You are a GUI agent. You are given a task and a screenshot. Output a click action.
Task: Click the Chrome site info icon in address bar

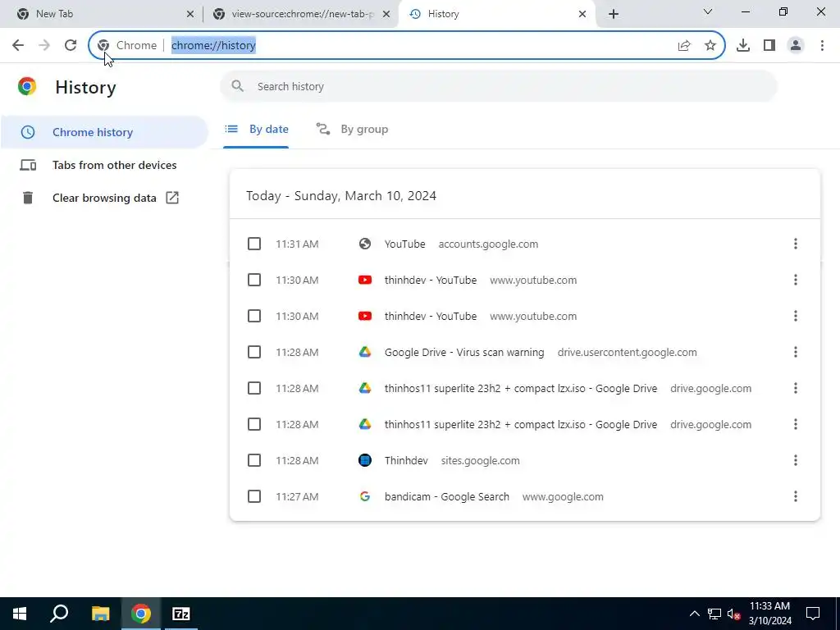pos(103,46)
